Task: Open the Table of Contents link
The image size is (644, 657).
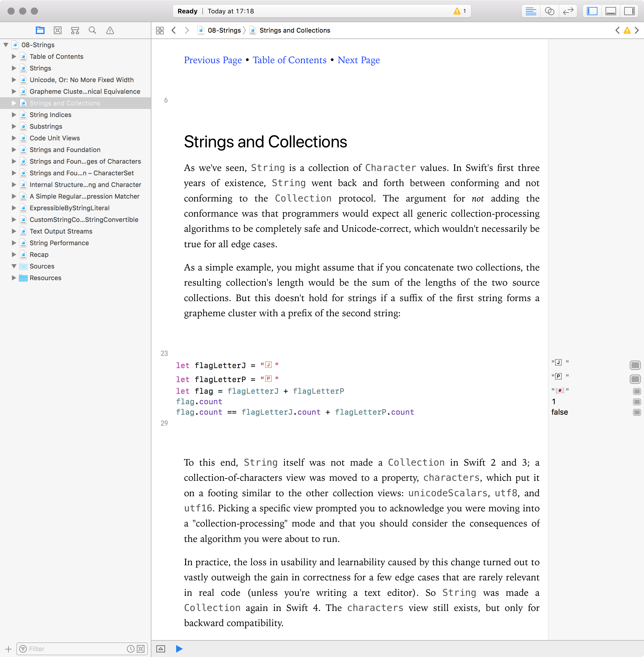Action: [x=289, y=60]
